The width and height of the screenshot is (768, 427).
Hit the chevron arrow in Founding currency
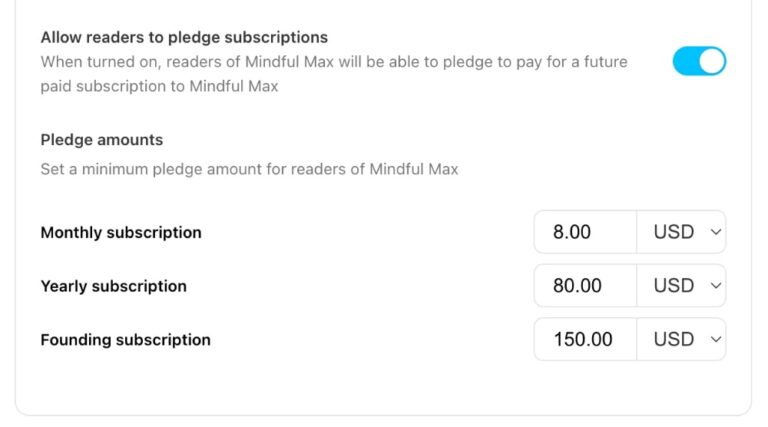tap(714, 340)
